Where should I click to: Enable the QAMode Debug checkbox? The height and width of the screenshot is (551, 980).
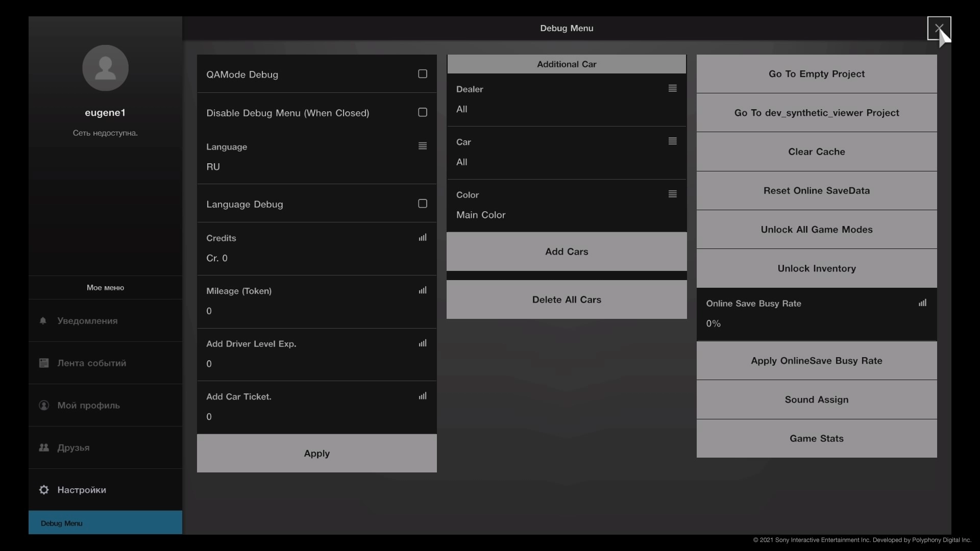point(423,74)
